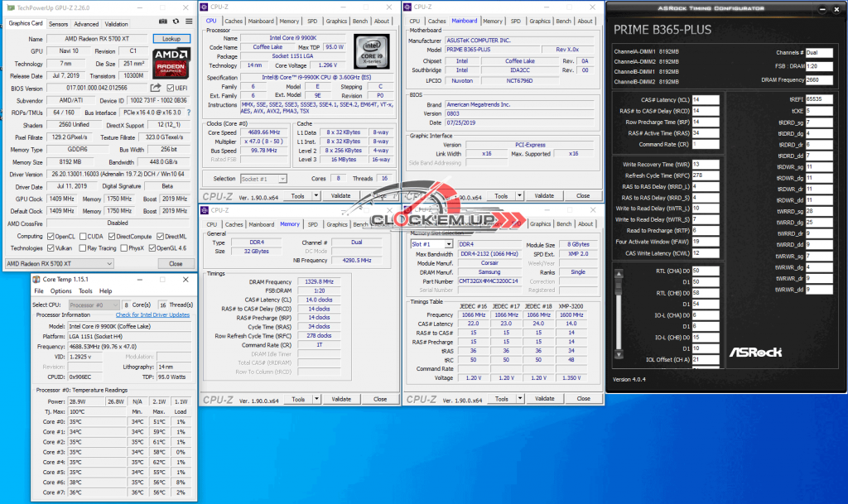This screenshot has width=848, height=504.
Task: Click the AMD Radeon Graphics logo
Action: point(172,64)
